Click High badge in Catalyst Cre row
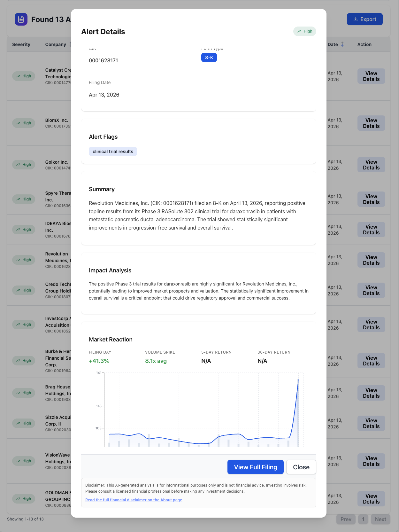399x532 pixels. (24, 76)
